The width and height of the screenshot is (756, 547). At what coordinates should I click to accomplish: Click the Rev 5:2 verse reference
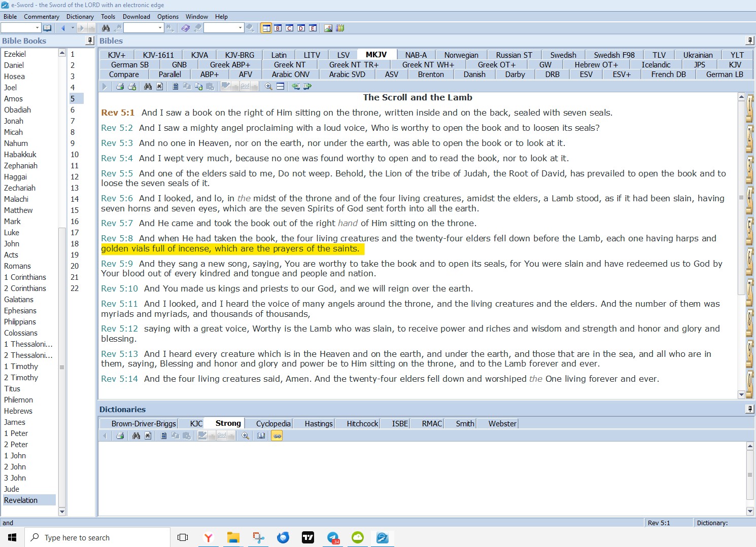117,128
